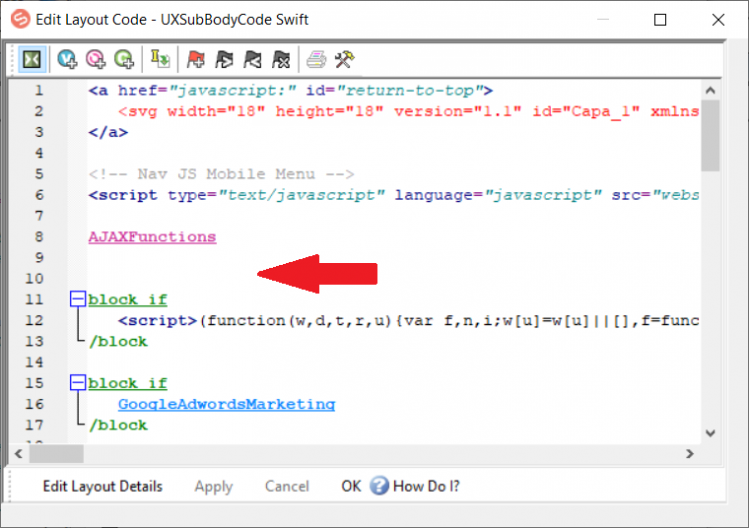Click the blue V insert variable icon

pos(67,59)
